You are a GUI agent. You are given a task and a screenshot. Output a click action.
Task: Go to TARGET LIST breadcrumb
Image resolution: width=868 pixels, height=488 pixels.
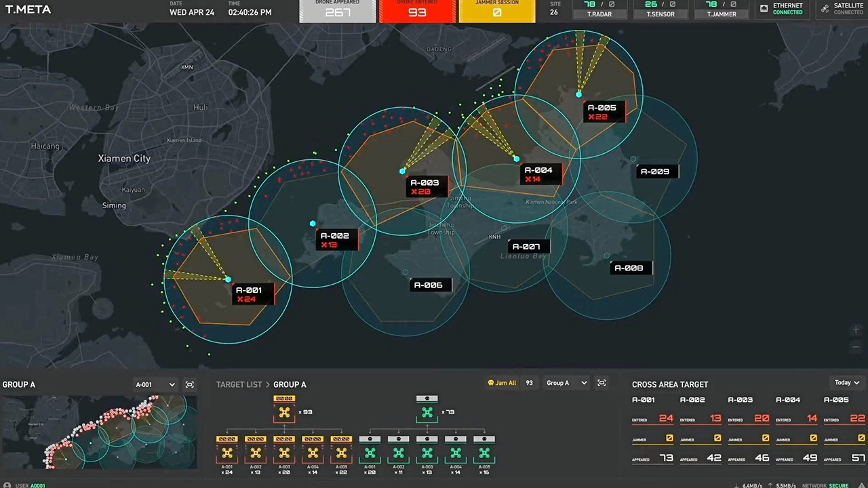(239, 384)
